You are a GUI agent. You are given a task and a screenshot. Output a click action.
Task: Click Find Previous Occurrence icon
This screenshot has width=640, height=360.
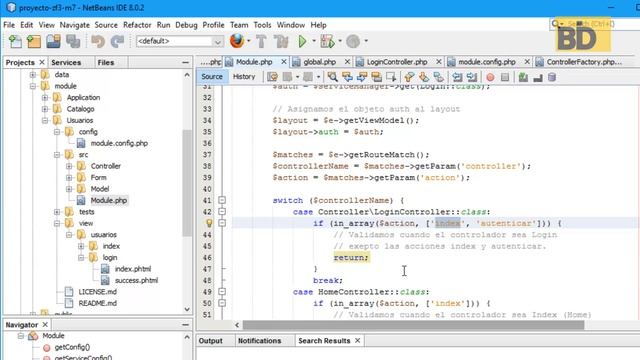tap(347, 77)
